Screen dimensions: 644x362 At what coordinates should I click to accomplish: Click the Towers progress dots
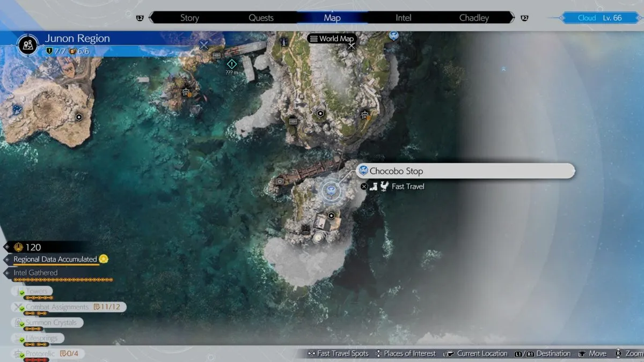tap(39, 298)
